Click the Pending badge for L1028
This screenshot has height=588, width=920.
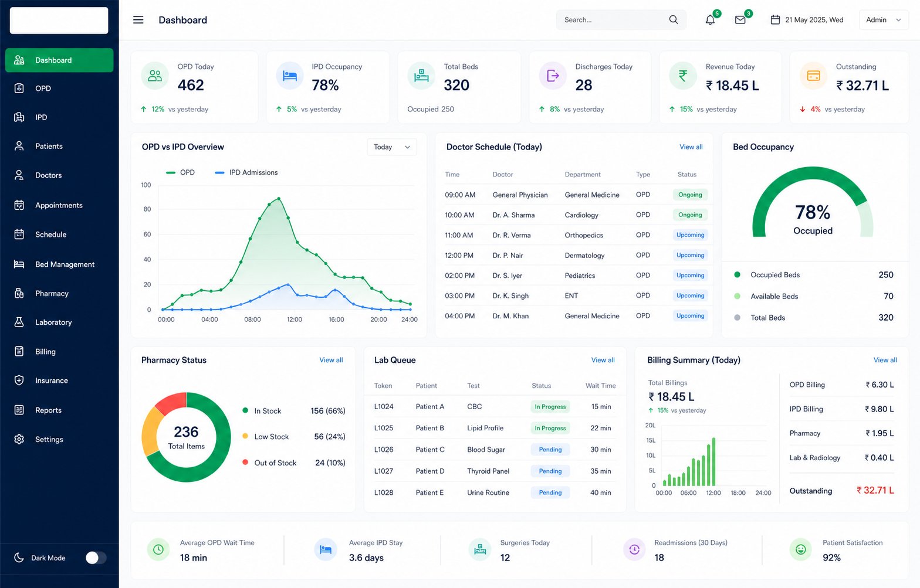[550, 492]
